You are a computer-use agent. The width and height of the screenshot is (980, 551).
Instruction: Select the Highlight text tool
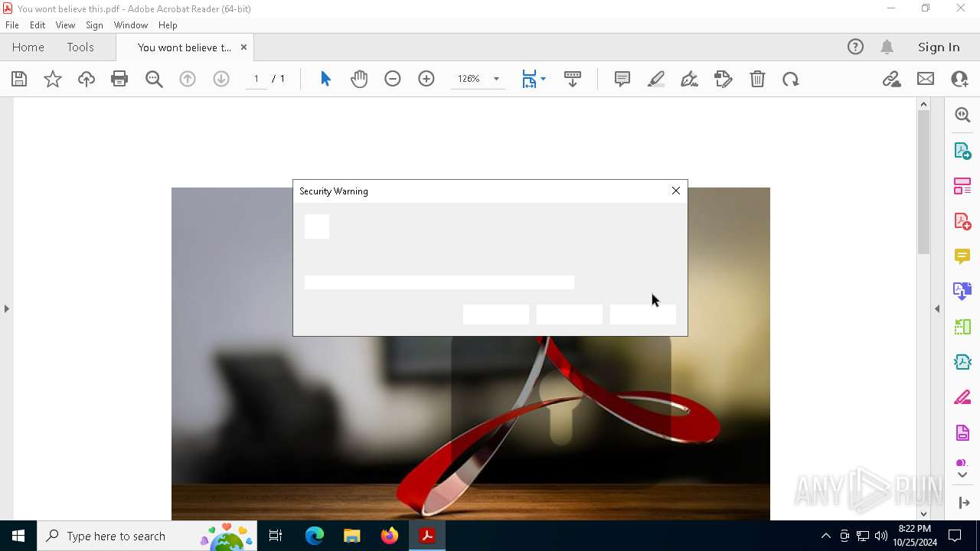pyautogui.click(x=656, y=79)
